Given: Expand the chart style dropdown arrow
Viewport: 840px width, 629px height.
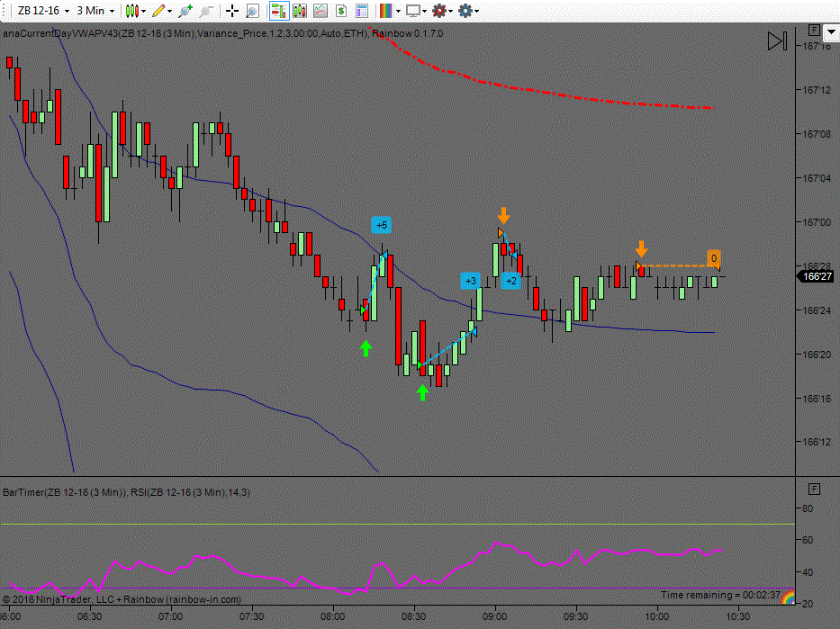Looking at the screenshot, I should point(143,11).
